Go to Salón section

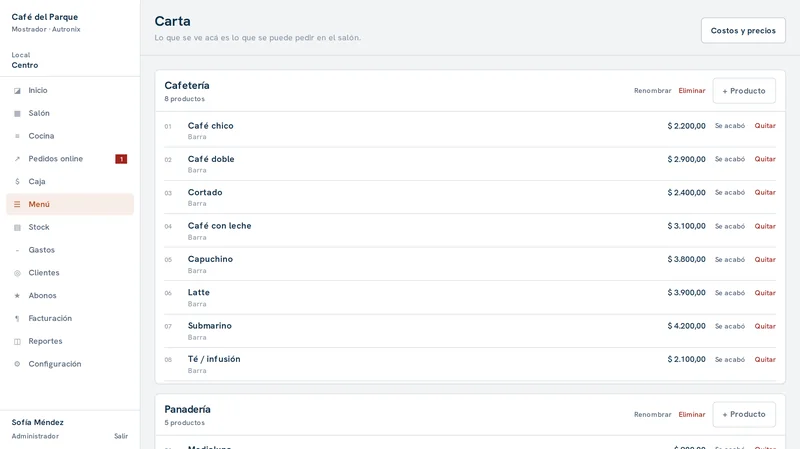click(70, 113)
